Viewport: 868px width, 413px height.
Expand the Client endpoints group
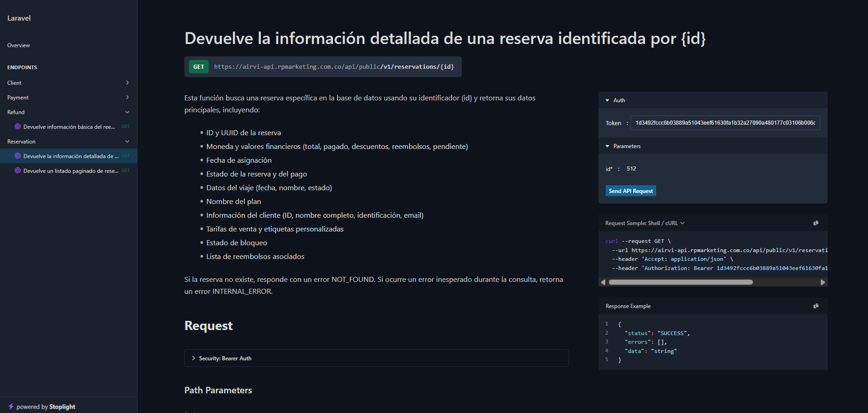pyautogui.click(x=127, y=83)
